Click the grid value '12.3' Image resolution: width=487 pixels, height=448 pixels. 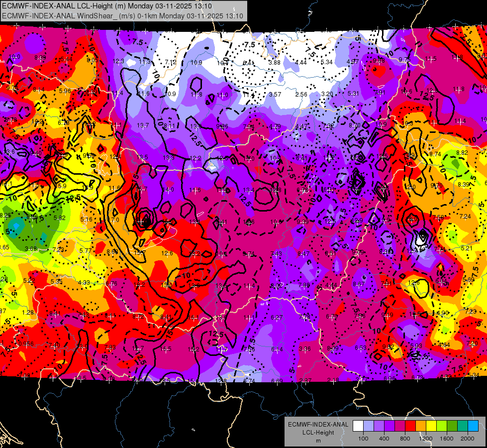tap(118, 61)
